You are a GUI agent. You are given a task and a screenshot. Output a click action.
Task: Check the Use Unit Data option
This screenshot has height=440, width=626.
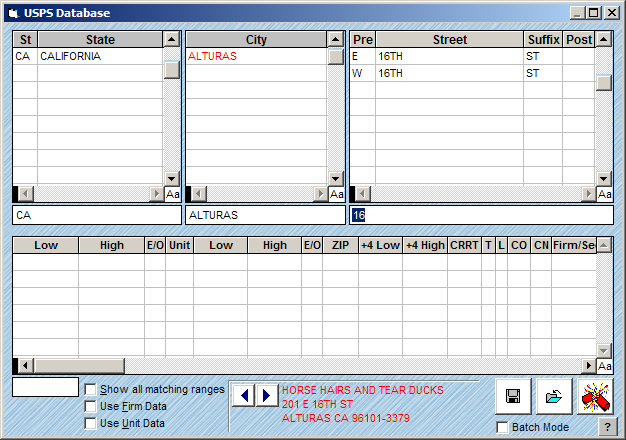(x=91, y=423)
